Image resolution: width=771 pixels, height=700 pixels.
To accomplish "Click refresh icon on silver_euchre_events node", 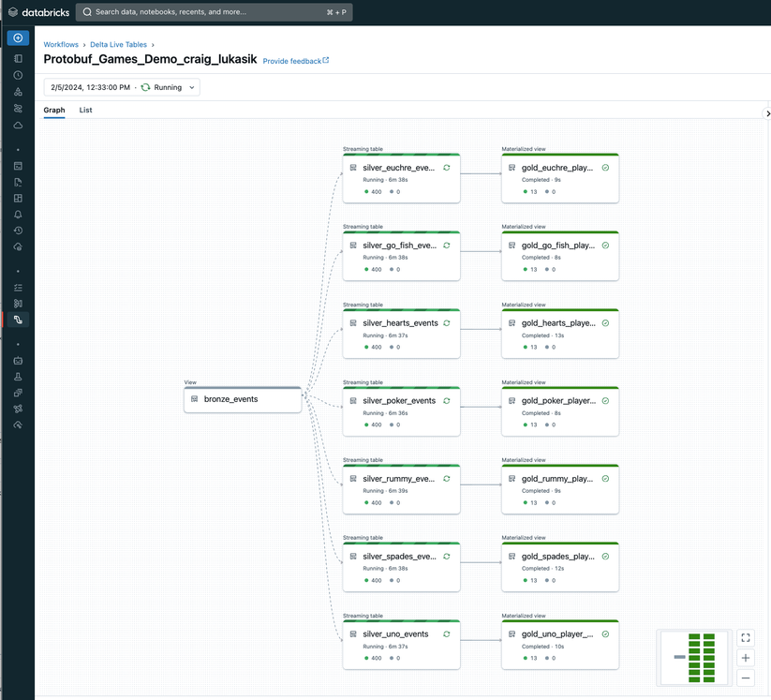I will tap(447, 168).
